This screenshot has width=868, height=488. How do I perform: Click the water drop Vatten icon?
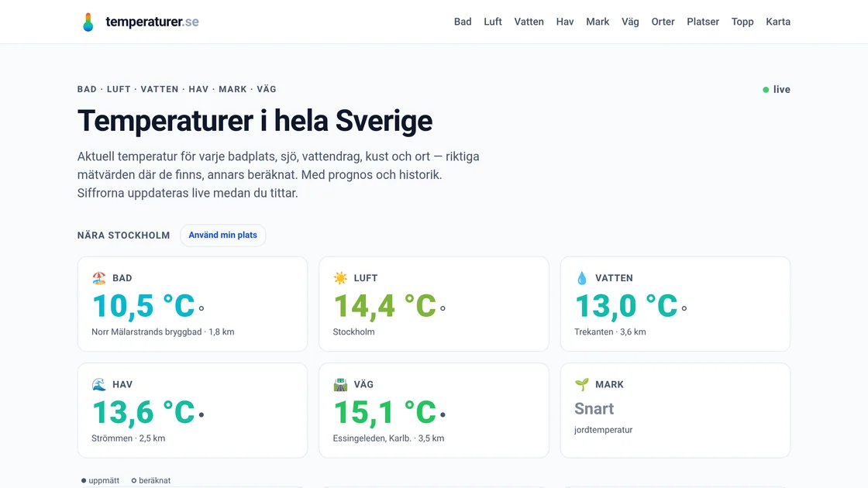582,278
